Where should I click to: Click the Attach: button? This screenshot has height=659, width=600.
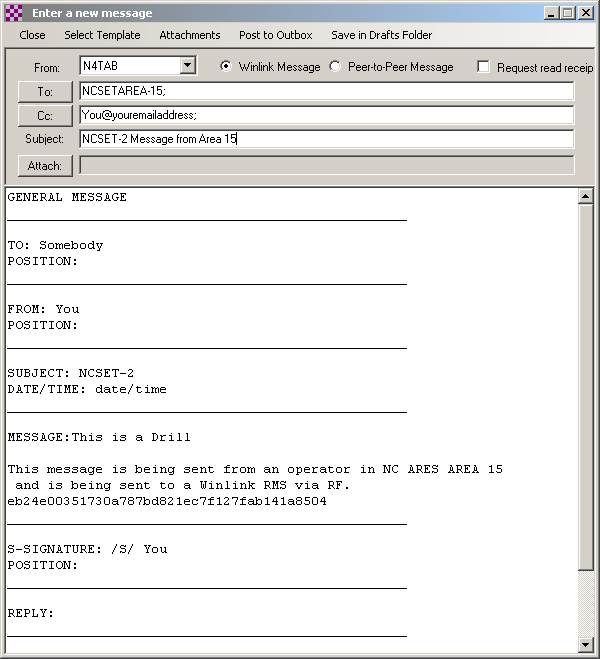pyautogui.click(x=45, y=166)
